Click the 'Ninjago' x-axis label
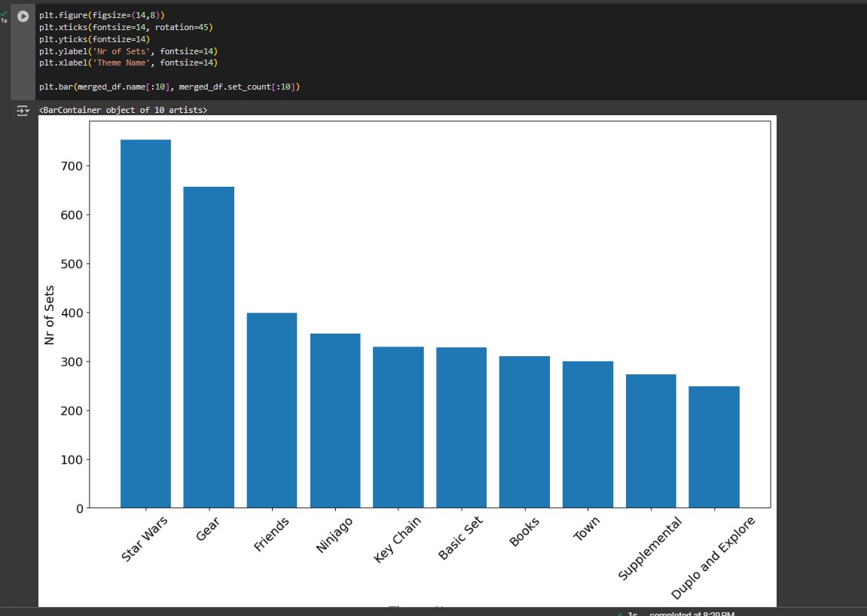The width and height of the screenshot is (867, 616). pyautogui.click(x=334, y=535)
